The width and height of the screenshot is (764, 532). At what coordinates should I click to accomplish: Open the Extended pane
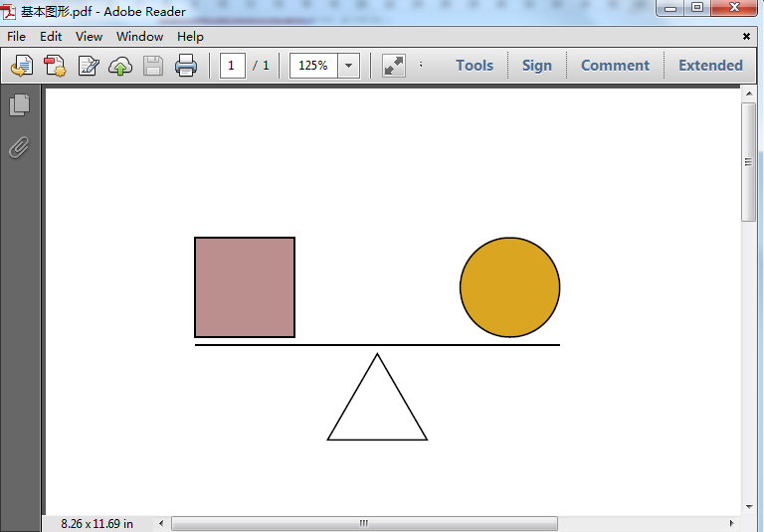coord(710,66)
